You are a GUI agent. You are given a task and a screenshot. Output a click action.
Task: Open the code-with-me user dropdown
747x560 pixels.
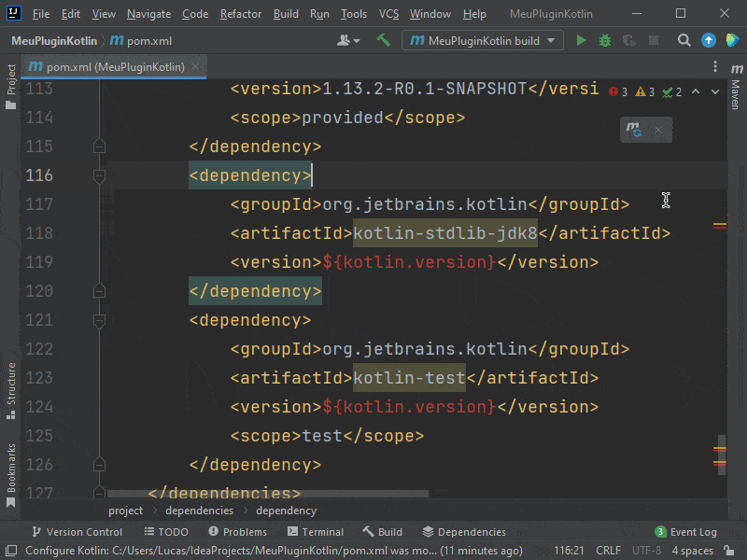click(348, 41)
